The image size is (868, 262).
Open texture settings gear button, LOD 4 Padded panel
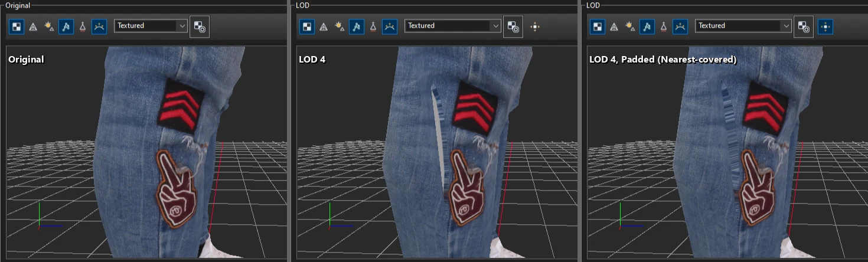tap(804, 27)
